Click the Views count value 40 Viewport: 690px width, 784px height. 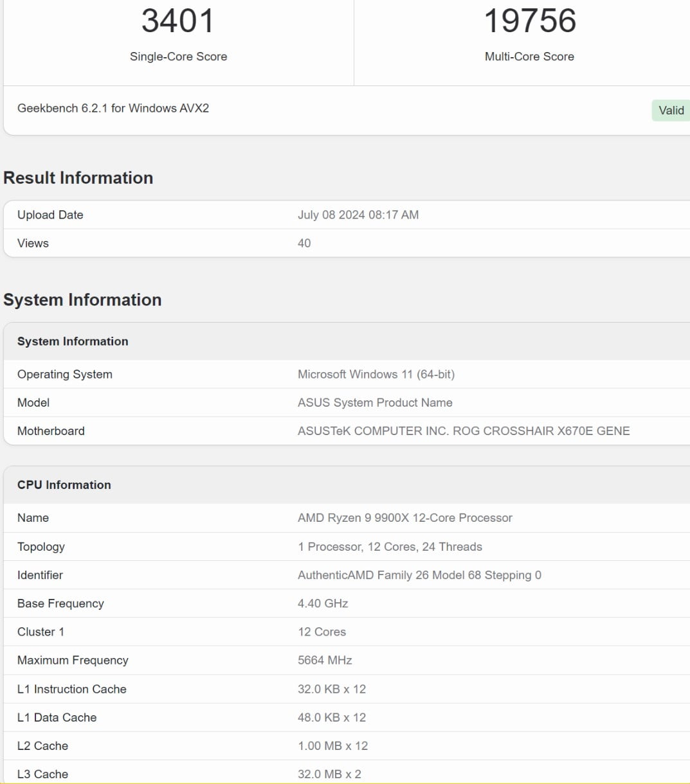point(304,243)
